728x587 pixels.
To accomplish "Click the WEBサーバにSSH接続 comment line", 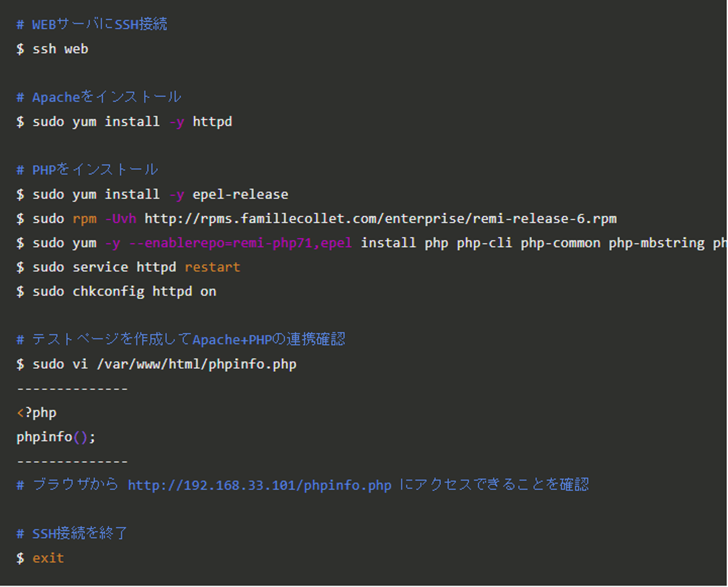I will click(99, 24).
